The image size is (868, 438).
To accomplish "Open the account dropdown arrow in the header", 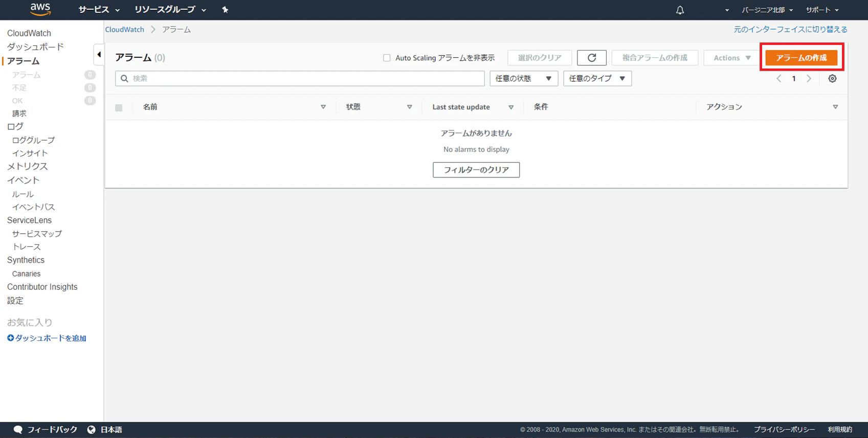I will point(727,10).
